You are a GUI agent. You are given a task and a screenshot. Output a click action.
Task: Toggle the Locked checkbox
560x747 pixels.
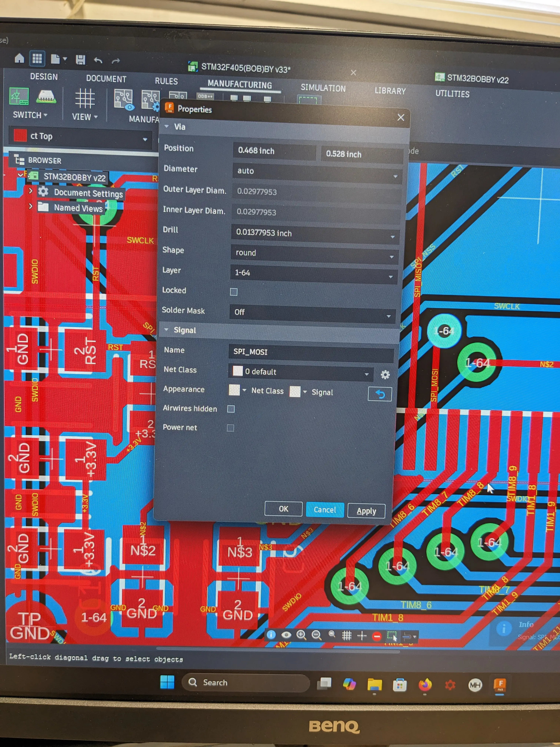pos(234,292)
